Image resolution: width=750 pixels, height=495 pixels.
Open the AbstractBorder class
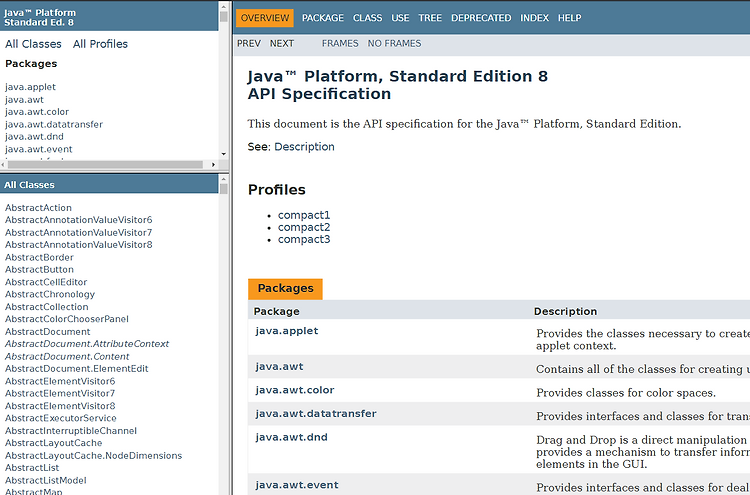coord(39,257)
